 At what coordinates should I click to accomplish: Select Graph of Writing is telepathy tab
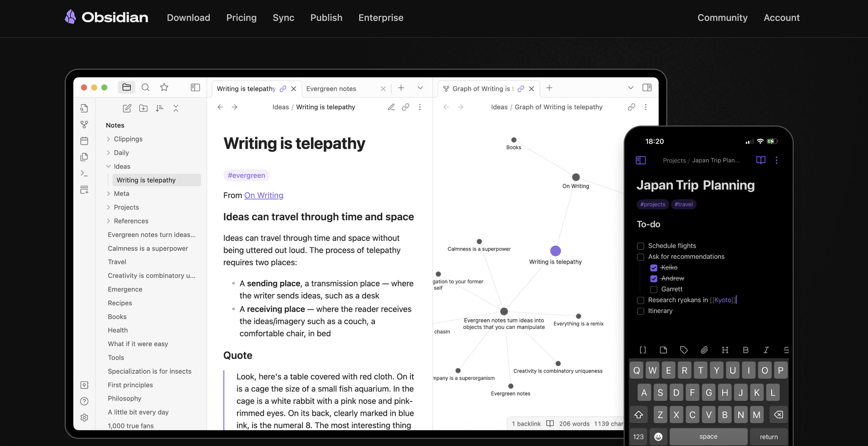[489, 89]
